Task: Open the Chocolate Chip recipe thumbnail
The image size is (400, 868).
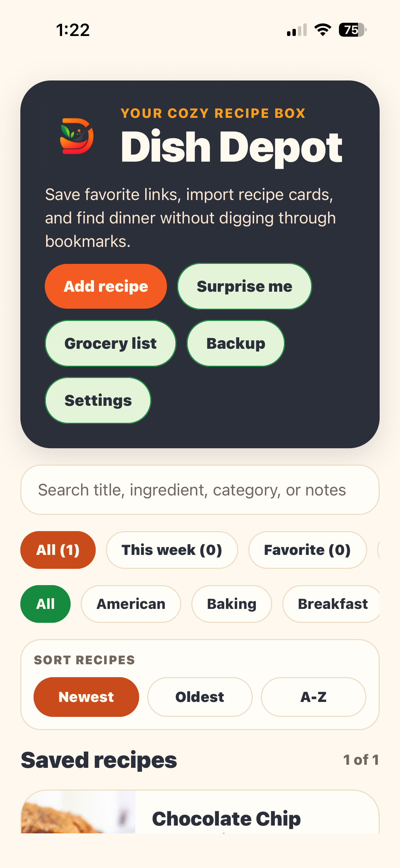Action: [x=78, y=812]
